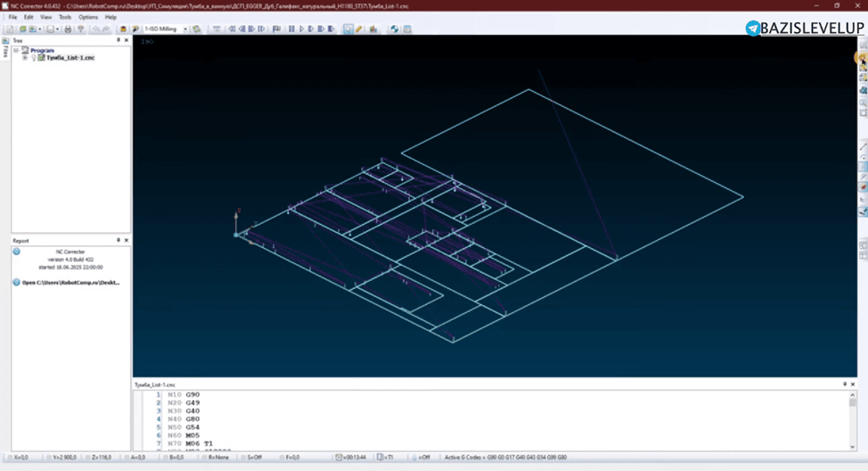The image size is (868, 471).
Task: Click the ISO view label in viewport
Action: click(147, 42)
